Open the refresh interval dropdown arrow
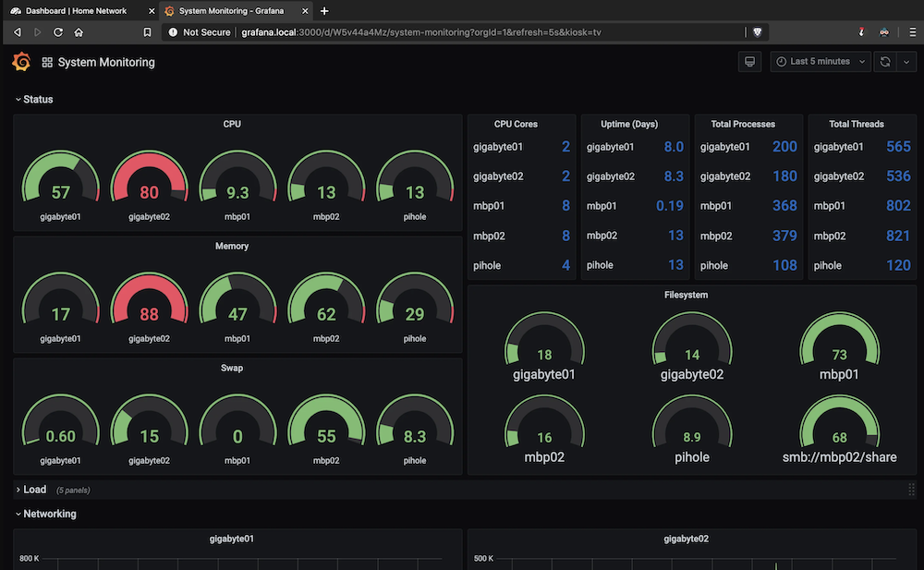The height and width of the screenshot is (570, 924). pyautogui.click(x=906, y=62)
